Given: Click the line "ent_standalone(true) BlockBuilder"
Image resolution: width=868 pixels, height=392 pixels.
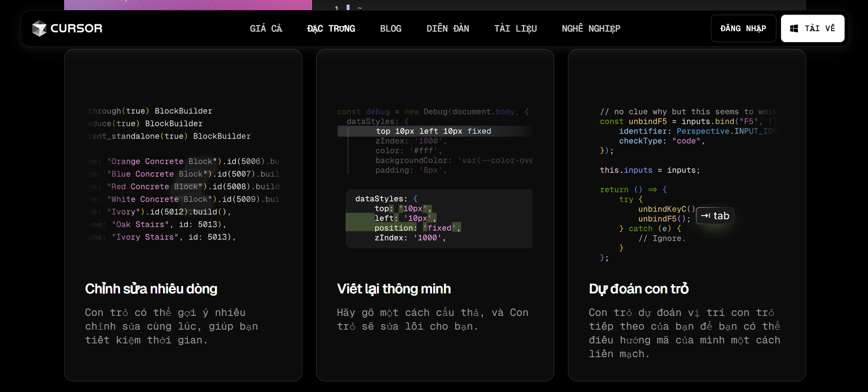Looking at the screenshot, I should pos(169,136).
